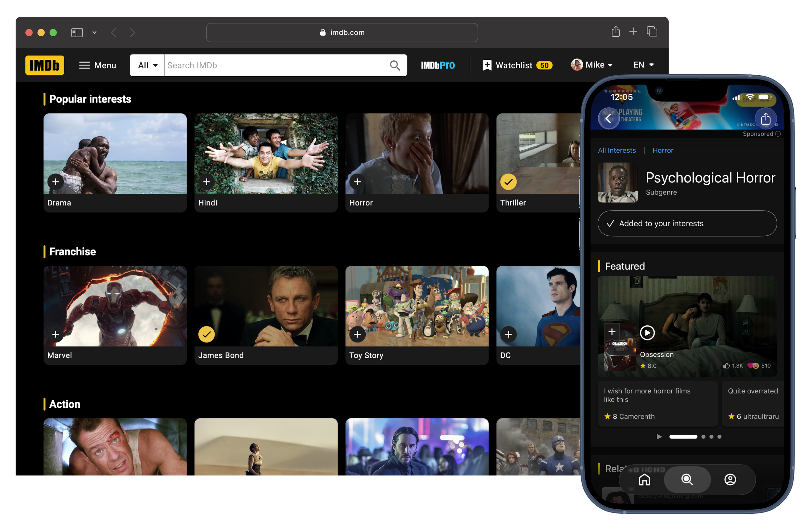Screen dimensions: 812x531
Task: Toggle the Safari sidebar icon
Action: pyautogui.click(x=77, y=32)
